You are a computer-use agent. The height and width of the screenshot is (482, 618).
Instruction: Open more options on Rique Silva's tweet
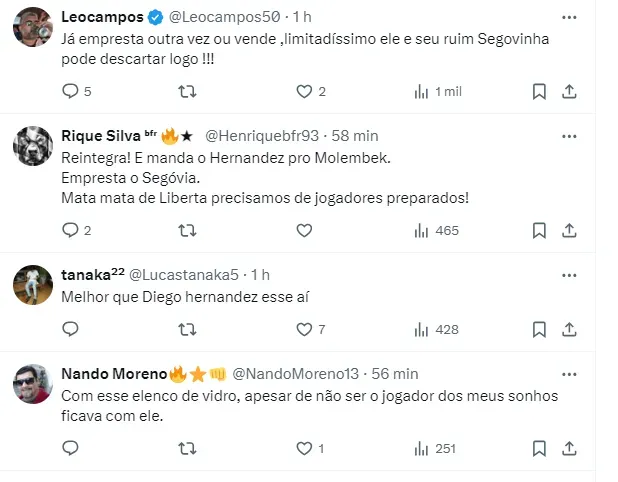[x=568, y=135]
